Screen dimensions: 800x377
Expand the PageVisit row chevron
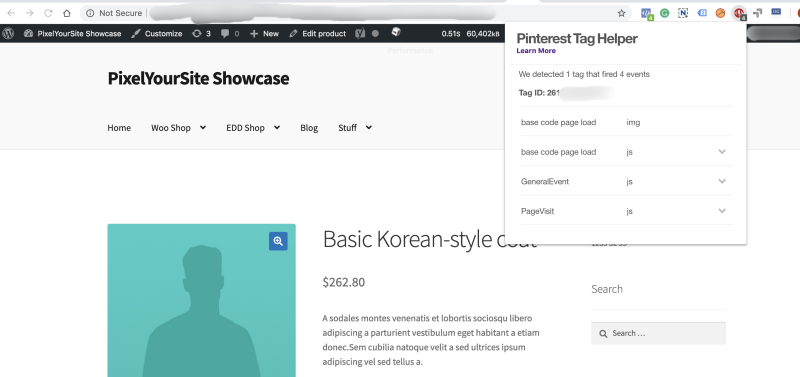[x=722, y=211]
